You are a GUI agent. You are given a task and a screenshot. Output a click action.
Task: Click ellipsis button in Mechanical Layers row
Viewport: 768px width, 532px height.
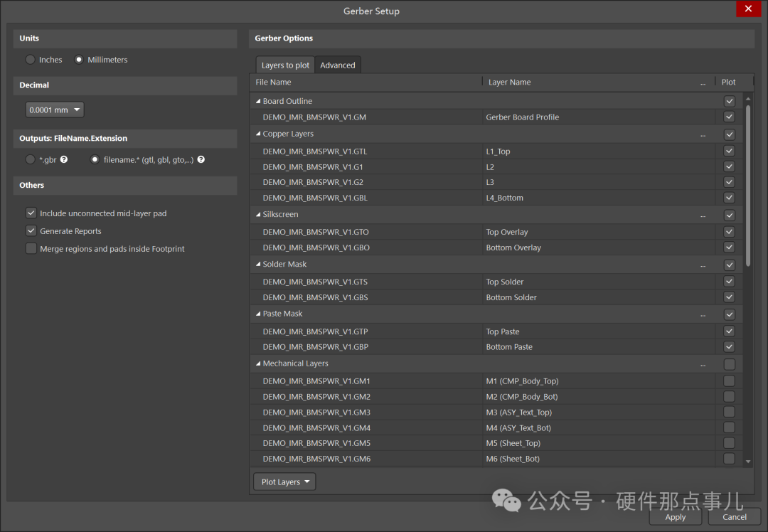703,365
